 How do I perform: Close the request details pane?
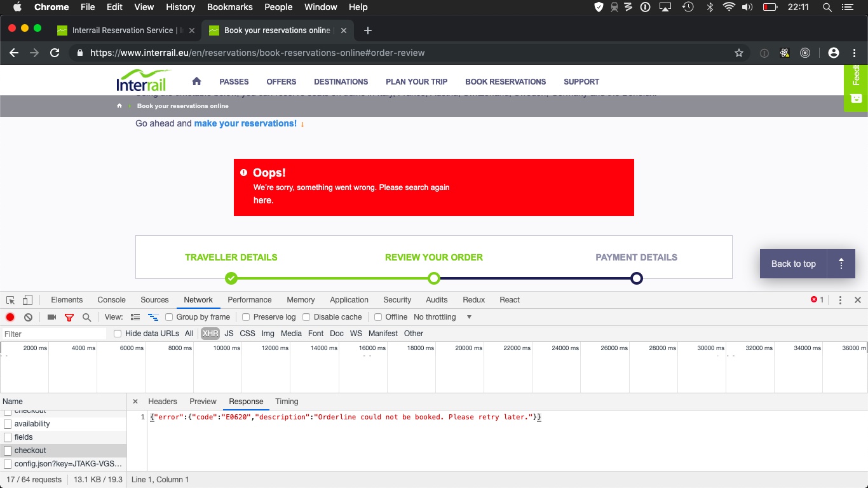coord(135,402)
